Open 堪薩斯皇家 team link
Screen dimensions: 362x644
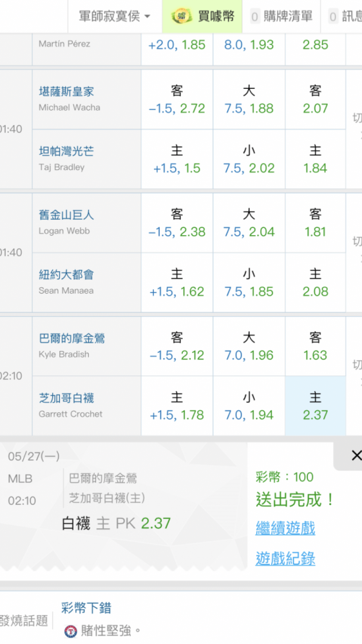(66, 91)
